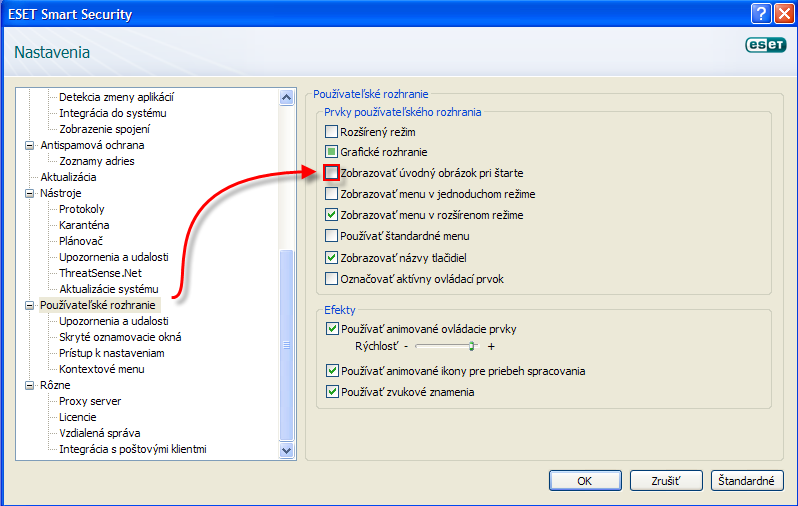Screen dimensions: 798x506
Task: Confirm settings with the OK button
Action: [x=585, y=481]
